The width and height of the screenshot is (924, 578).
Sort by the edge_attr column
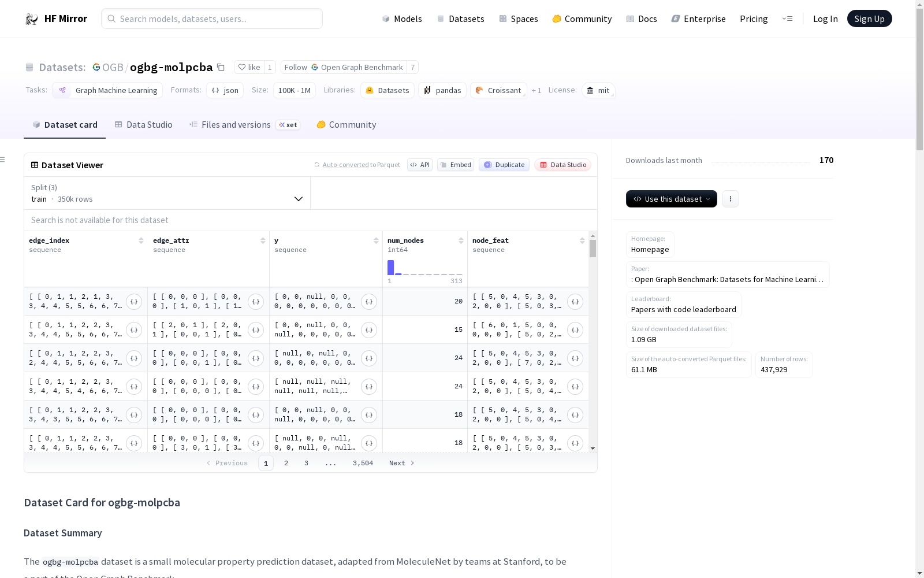(x=263, y=240)
